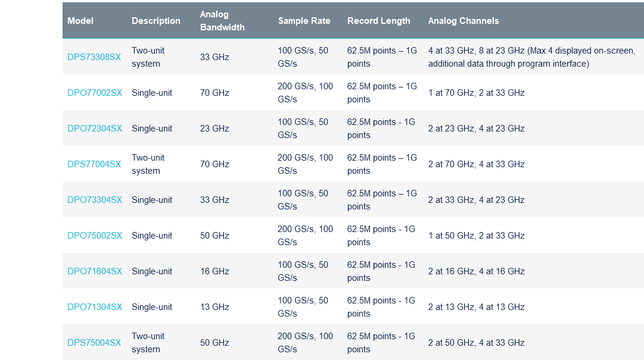Screen dimensions: 644x360
Task: Click sample rate cell of DPO73304SX row
Action: [x=303, y=200]
